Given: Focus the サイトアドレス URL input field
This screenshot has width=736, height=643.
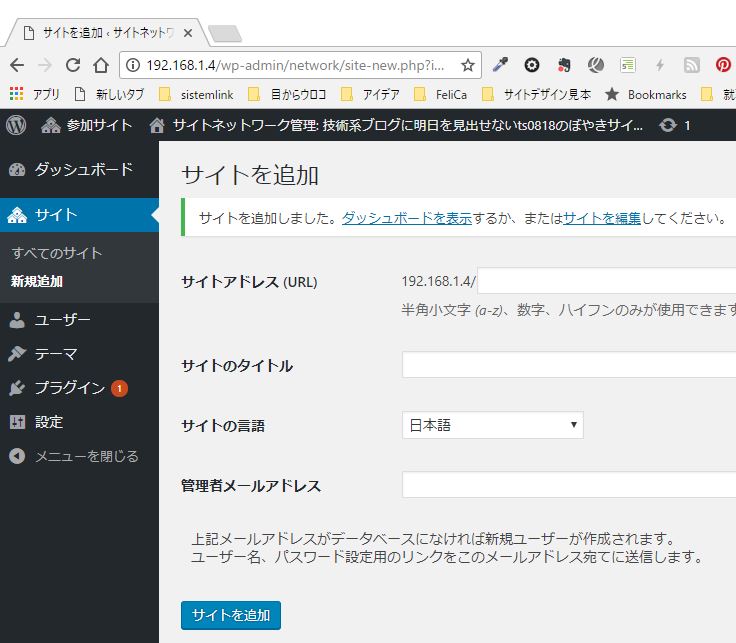Looking at the screenshot, I should click(606, 281).
